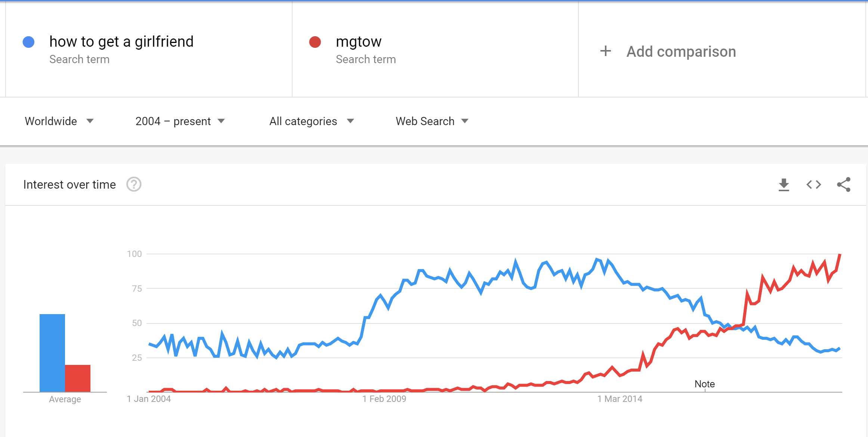Image resolution: width=868 pixels, height=437 pixels.
Task: Download the Interest over time data
Action: pos(784,185)
